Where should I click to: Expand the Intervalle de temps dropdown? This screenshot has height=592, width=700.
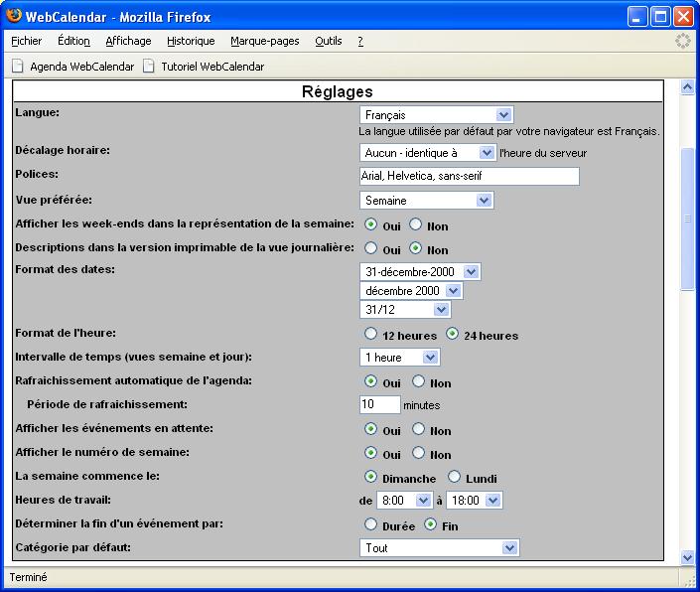point(399,358)
